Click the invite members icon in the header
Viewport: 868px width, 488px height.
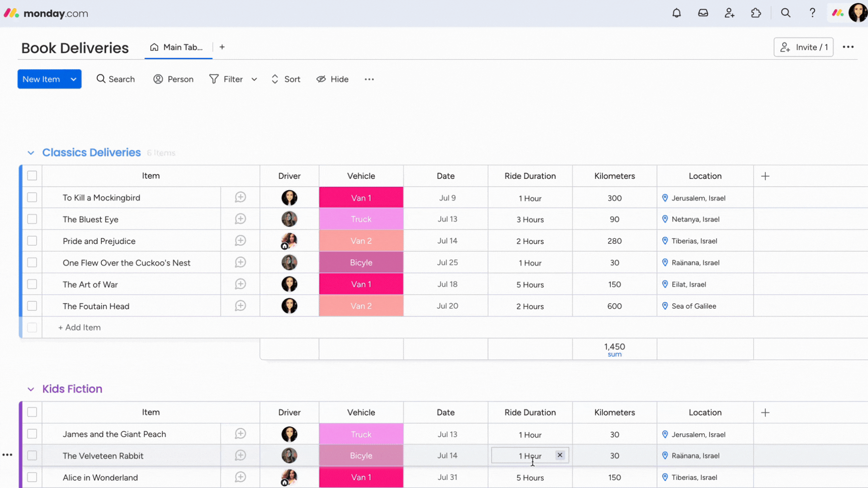(x=729, y=13)
